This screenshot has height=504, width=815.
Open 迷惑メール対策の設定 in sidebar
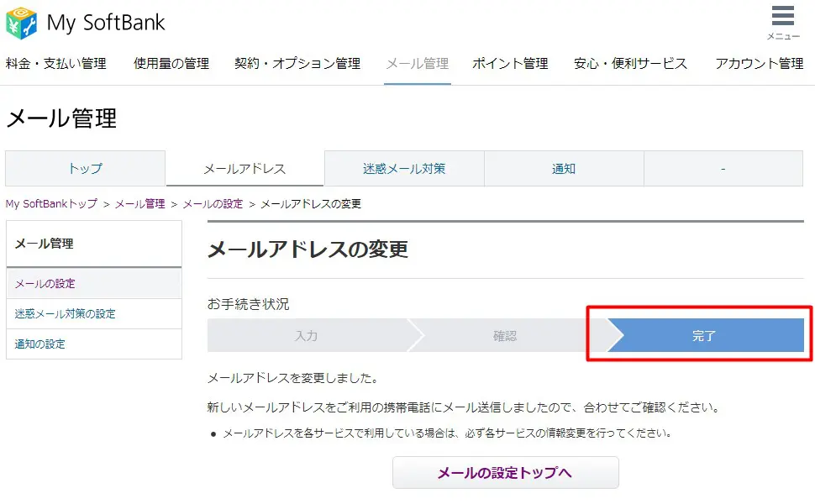click(66, 314)
